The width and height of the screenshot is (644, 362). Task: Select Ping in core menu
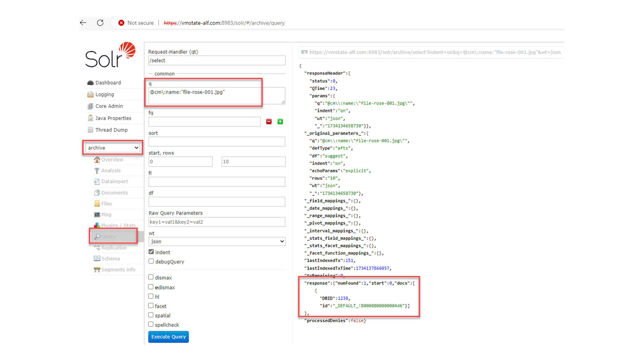click(x=106, y=215)
